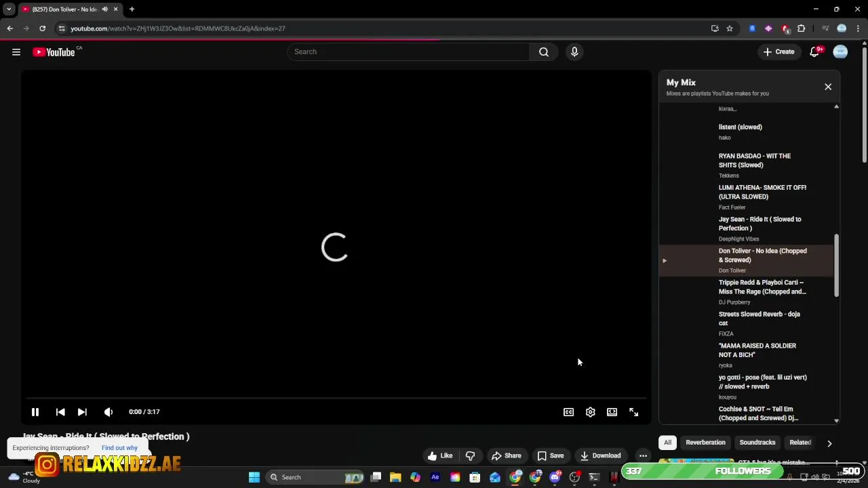Select the 'Related' filter chip
Screen dimensions: 868x488
click(x=800, y=443)
